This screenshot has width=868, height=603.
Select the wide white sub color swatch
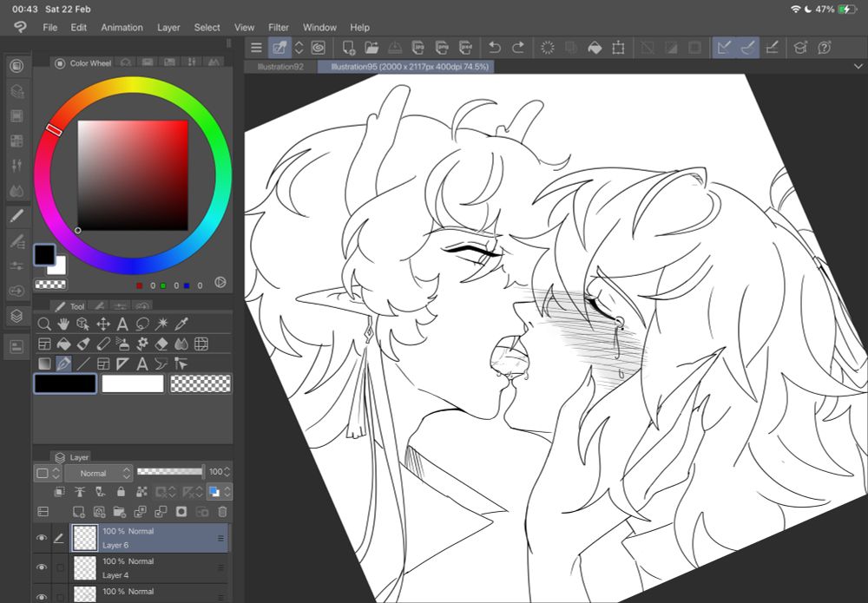click(x=133, y=383)
